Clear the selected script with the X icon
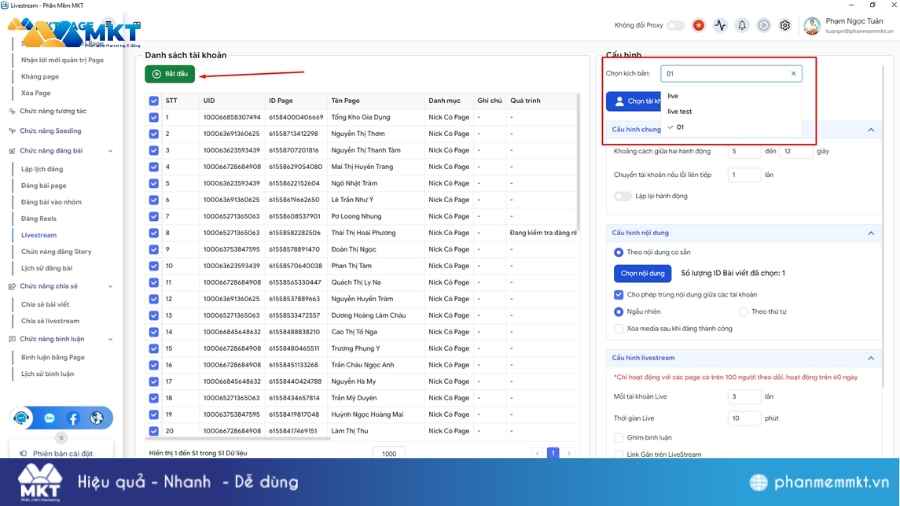This screenshot has width=900, height=506. tap(794, 74)
